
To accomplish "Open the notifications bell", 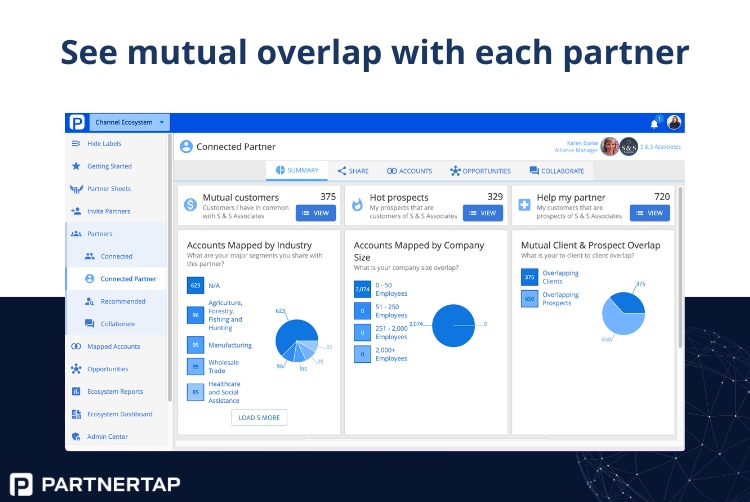I will 654,124.
